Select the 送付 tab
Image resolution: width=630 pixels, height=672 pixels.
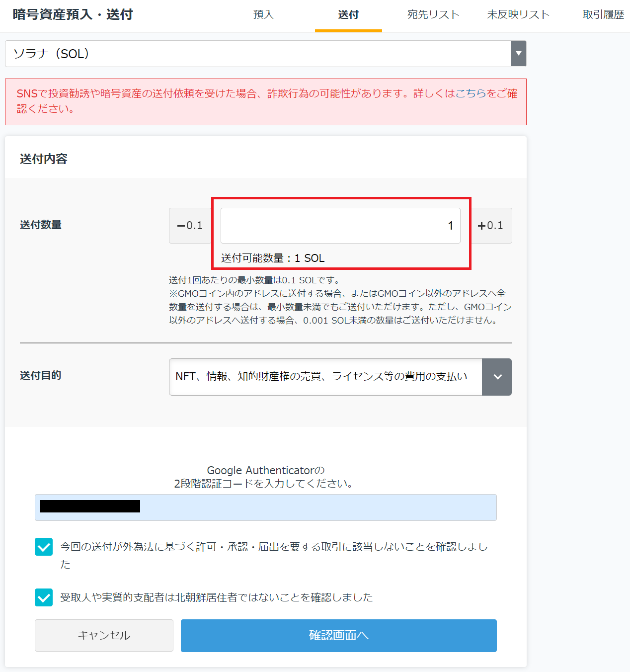pos(348,15)
